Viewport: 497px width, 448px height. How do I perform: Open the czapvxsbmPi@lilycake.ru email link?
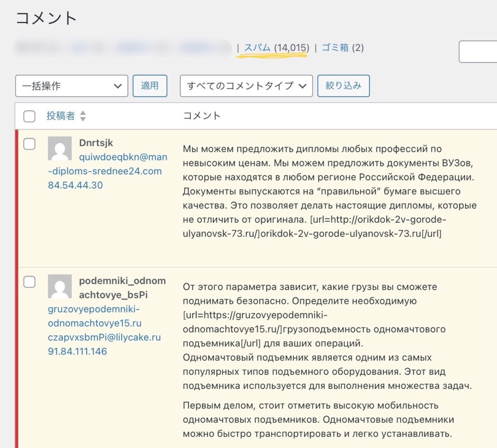pyautogui.click(x=104, y=337)
